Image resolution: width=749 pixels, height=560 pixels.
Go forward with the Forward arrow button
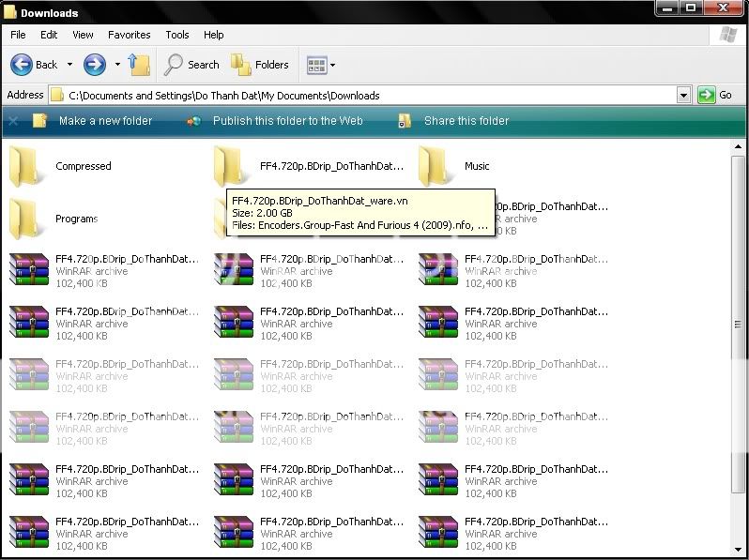coord(95,65)
